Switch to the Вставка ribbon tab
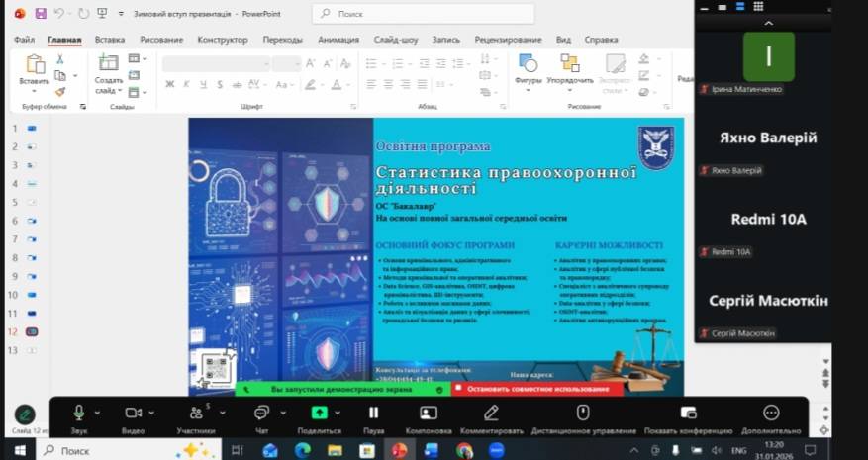Viewport: 868px width, 460px height. tap(110, 40)
